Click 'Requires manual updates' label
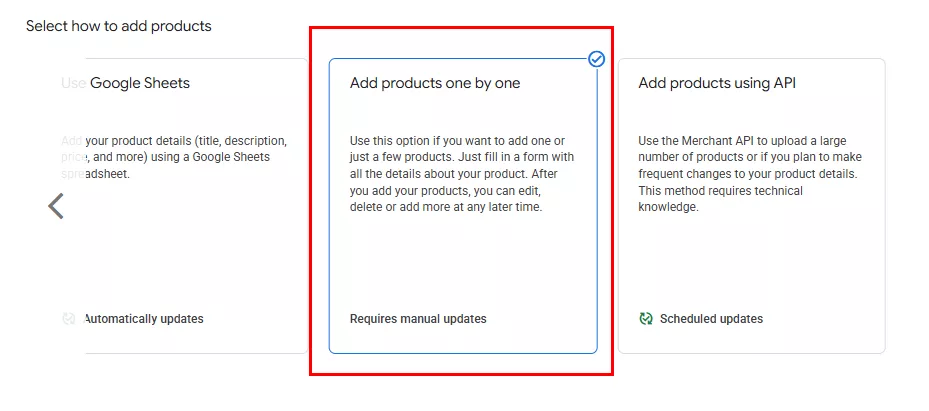The width and height of the screenshot is (929, 411). point(418,319)
